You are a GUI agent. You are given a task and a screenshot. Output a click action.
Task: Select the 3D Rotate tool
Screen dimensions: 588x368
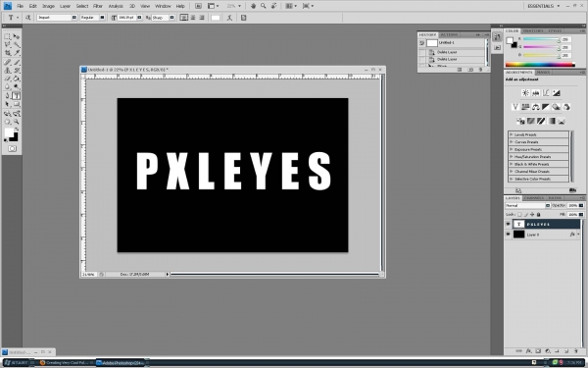[7, 114]
